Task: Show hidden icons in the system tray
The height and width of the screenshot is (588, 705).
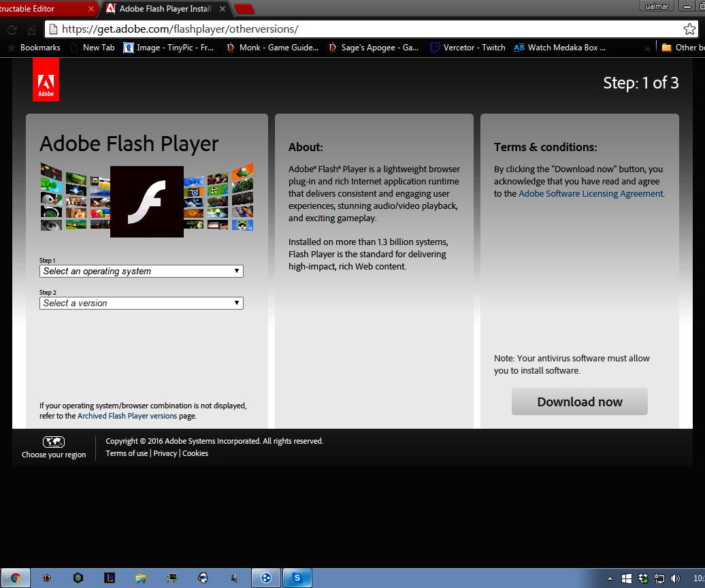Action: 609,577
